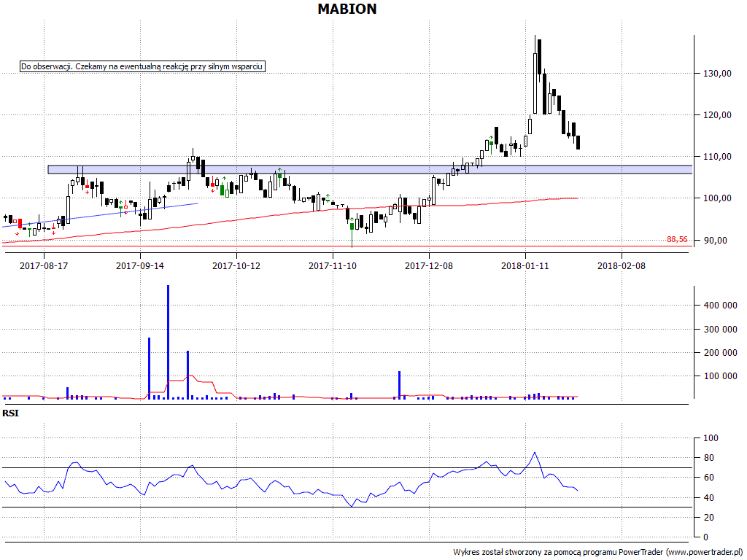Click the PowerTrader credit footer text

coord(597,552)
